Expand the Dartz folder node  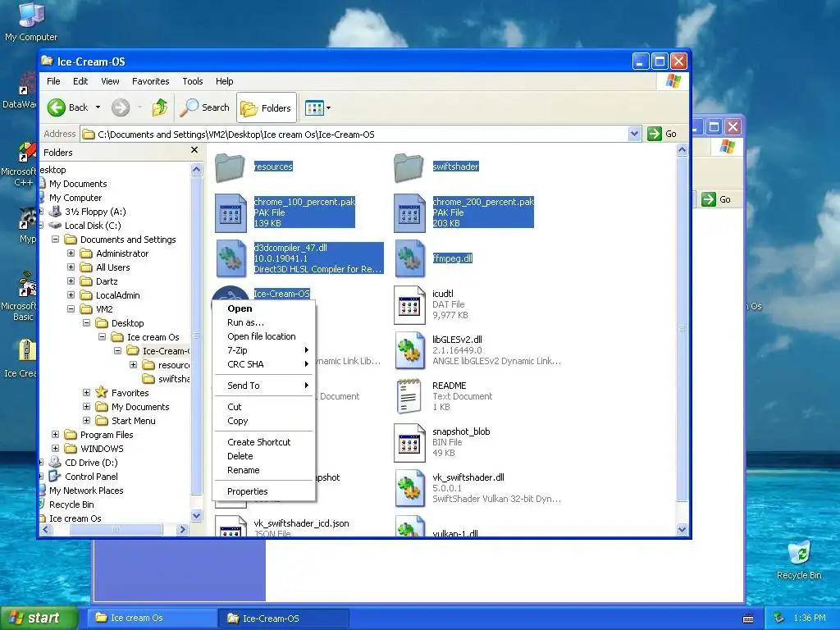click(x=71, y=281)
